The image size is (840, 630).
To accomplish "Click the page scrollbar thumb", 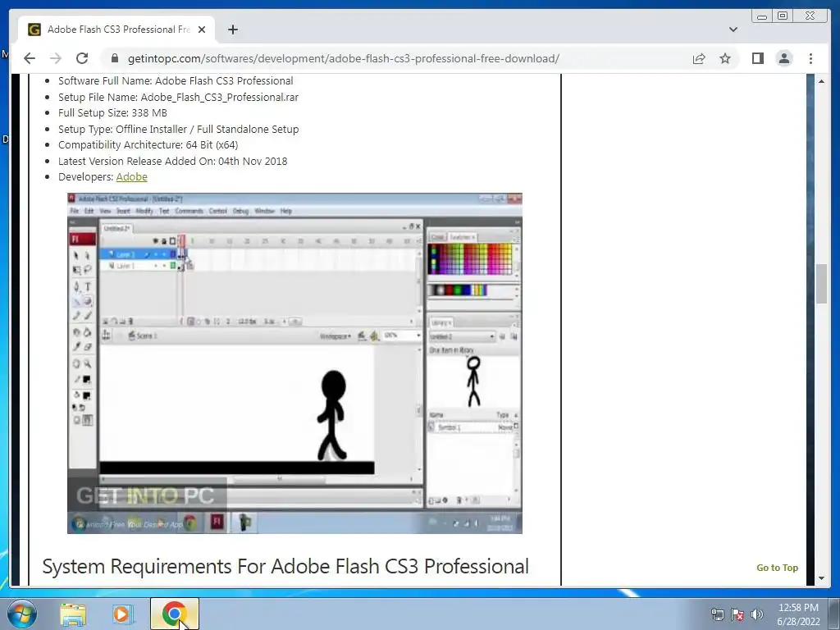I will pos(822,284).
